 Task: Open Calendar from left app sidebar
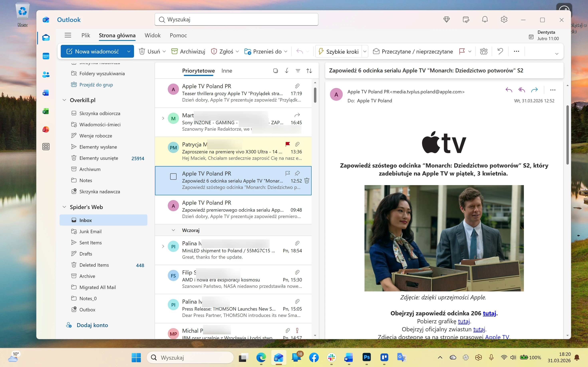tap(46, 56)
